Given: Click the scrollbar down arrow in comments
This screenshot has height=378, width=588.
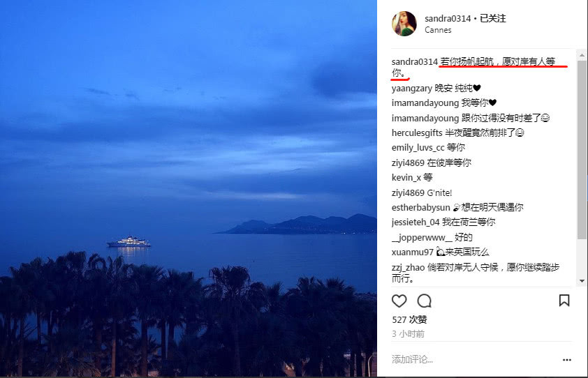Looking at the screenshot, I should coord(582,280).
